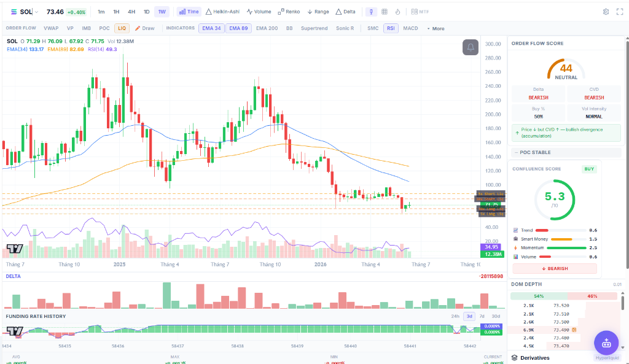Click the Solana logo icon beside SOL

tap(14, 12)
